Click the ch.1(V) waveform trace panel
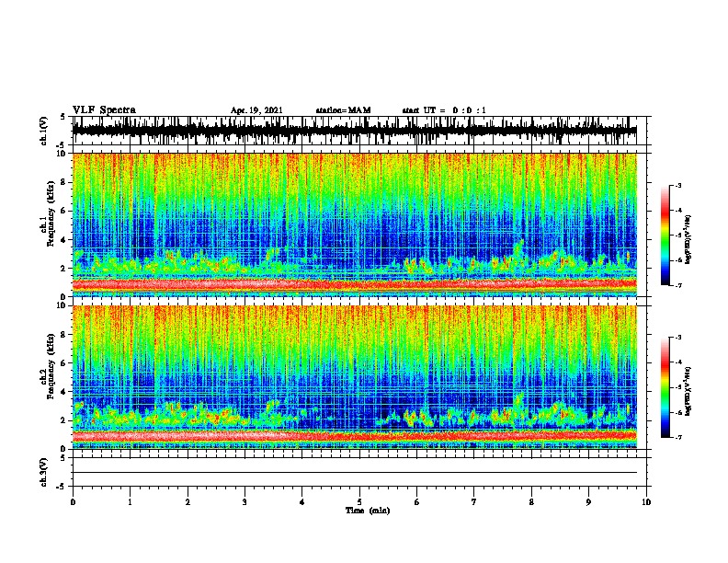 355,131
